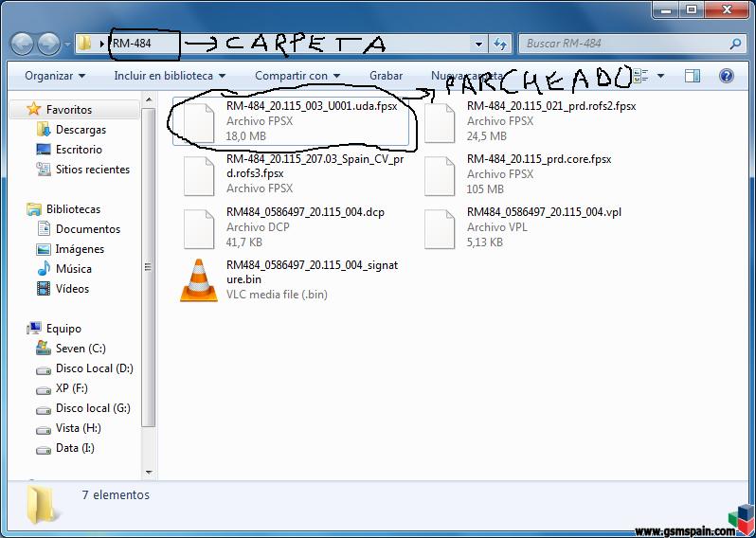
Task: Select Equipo in navigation pane
Action: tap(63, 329)
